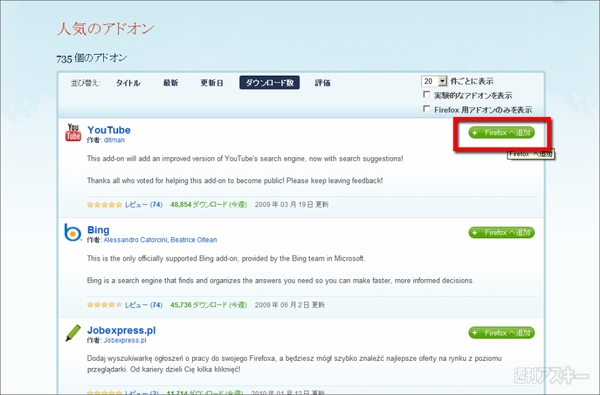Click the 735 個のアドオン count text
Image resolution: width=600 pixels, height=395 pixels.
[x=91, y=58]
